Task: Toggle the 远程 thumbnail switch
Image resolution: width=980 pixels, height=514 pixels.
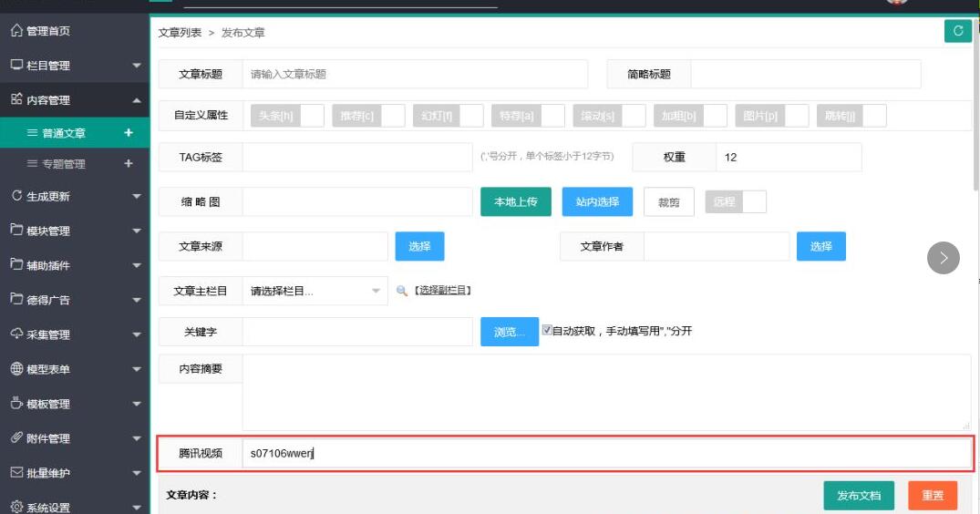Action: click(x=736, y=201)
